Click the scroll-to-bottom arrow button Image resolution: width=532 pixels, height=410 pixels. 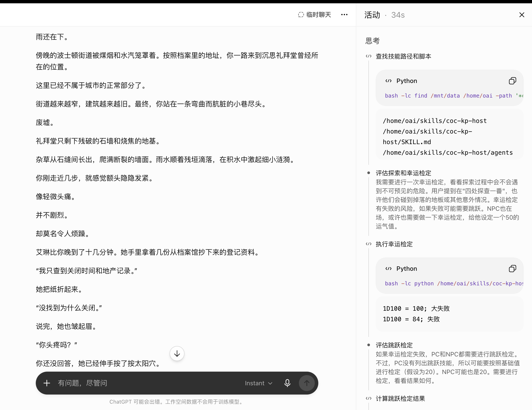pyautogui.click(x=177, y=354)
